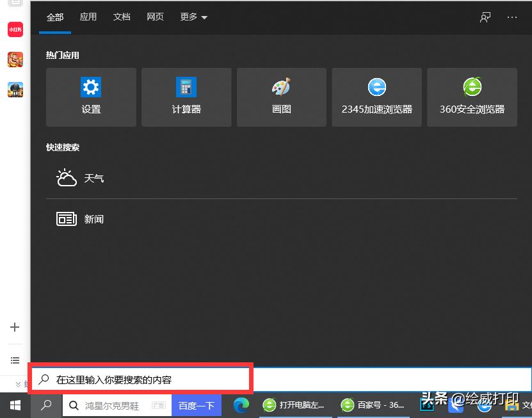
Task: Open the feedback person icon at top right
Action: click(485, 17)
